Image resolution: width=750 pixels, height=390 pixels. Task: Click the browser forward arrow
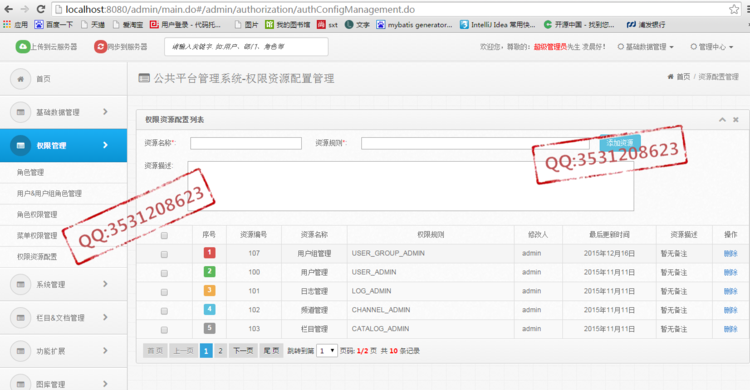point(24,9)
